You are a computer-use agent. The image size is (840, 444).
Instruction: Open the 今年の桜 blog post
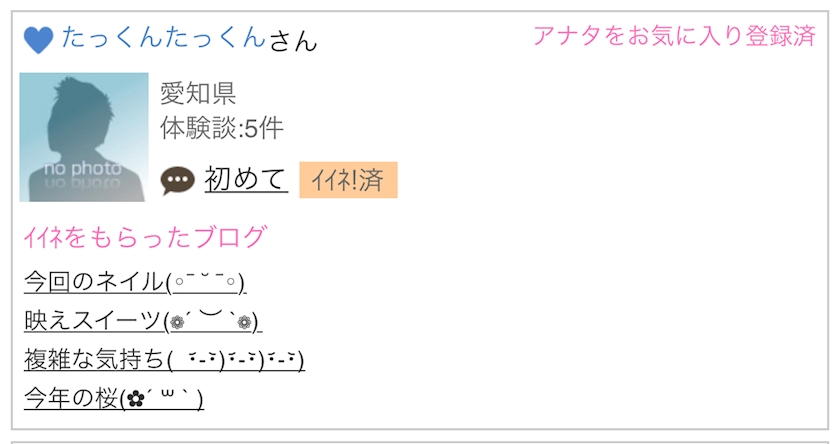tap(70, 398)
